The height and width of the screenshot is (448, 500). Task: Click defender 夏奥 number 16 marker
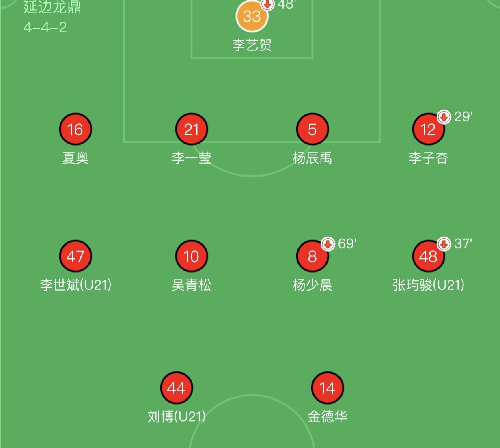(75, 129)
